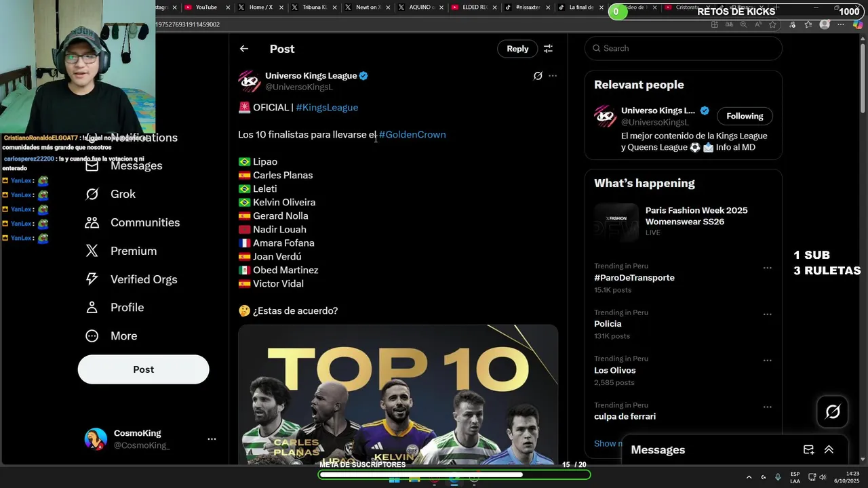
Task: Open reply settings sliders icon beside Reply
Action: coord(548,49)
